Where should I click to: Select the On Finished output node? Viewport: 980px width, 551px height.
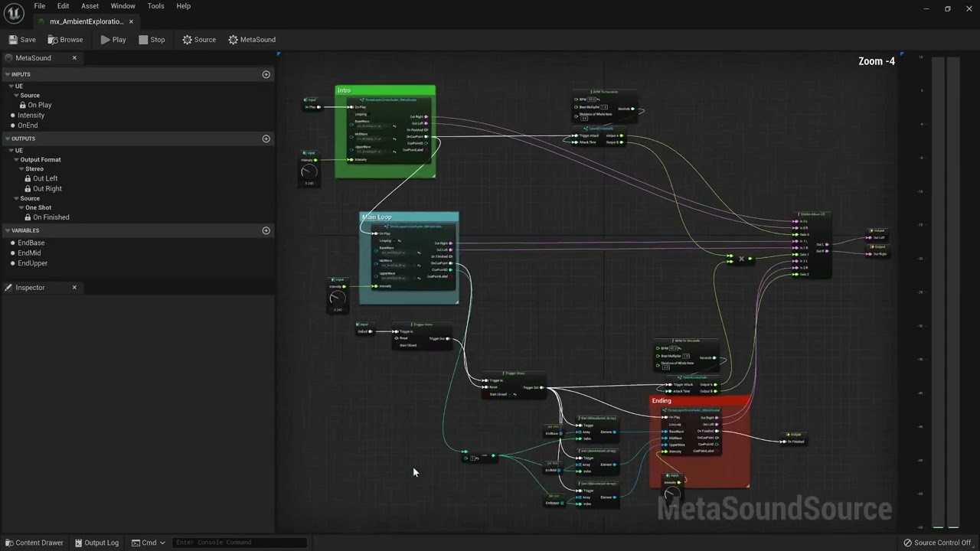click(793, 439)
